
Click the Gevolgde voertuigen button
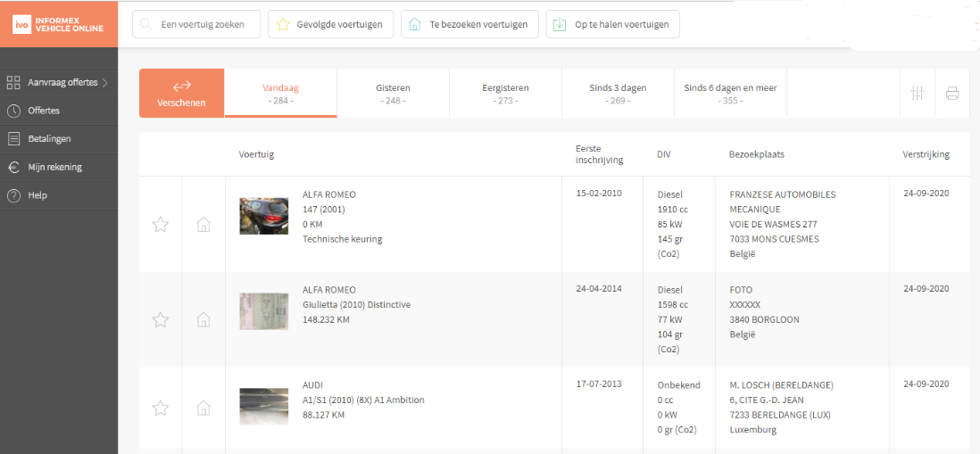tap(330, 24)
